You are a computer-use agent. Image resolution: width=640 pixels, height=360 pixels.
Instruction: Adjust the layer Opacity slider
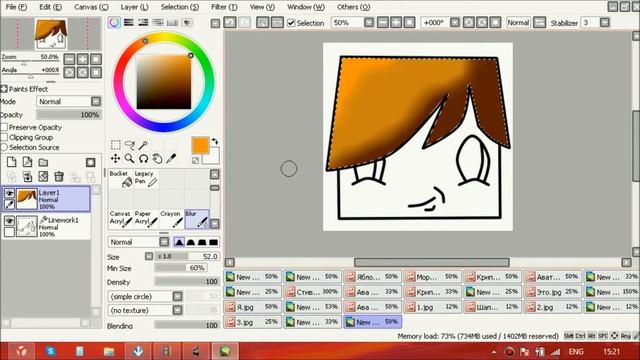(69, 115)
